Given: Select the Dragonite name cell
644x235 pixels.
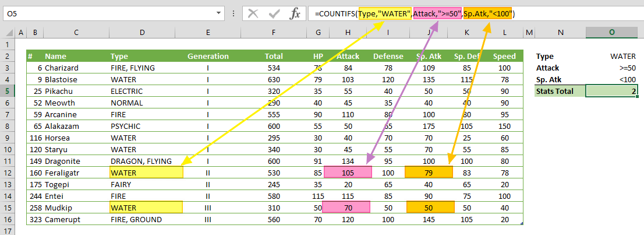Looking at the screenshot, I should [x=76, y=162].
